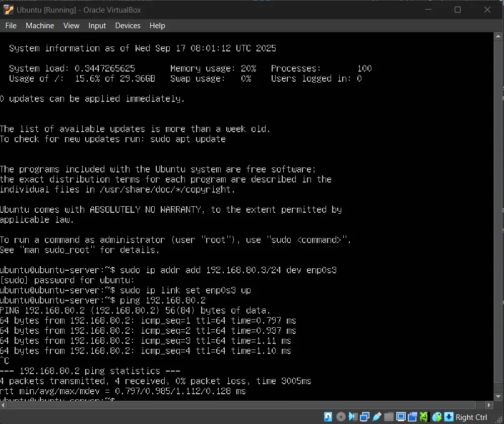
Task: Click the optical drives status icon
Action: 340,417
